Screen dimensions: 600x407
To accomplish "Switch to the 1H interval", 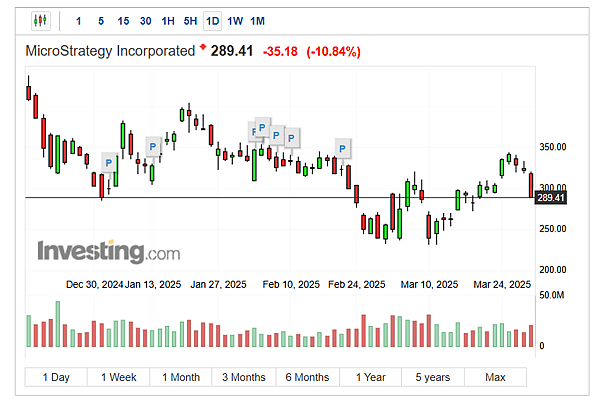I will pos(168,21).
